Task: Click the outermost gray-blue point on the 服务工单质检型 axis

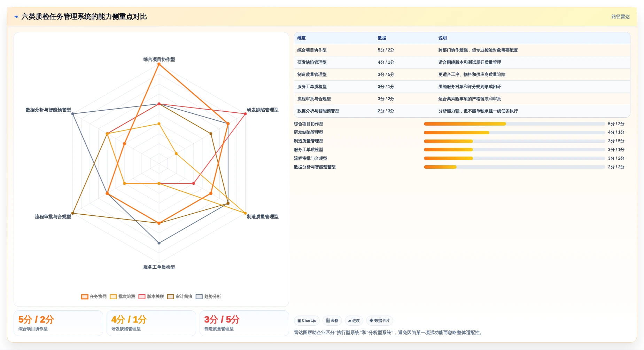Action: coord(159,243)
